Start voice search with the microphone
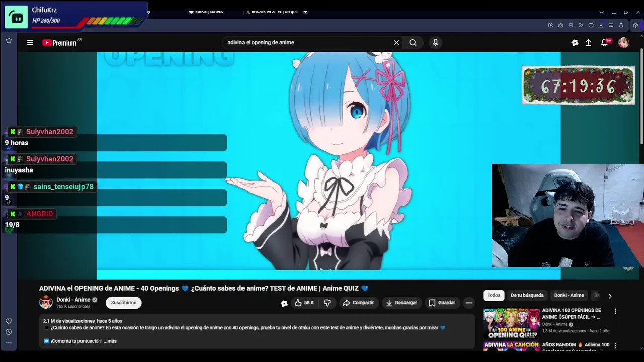 [436, 43]
